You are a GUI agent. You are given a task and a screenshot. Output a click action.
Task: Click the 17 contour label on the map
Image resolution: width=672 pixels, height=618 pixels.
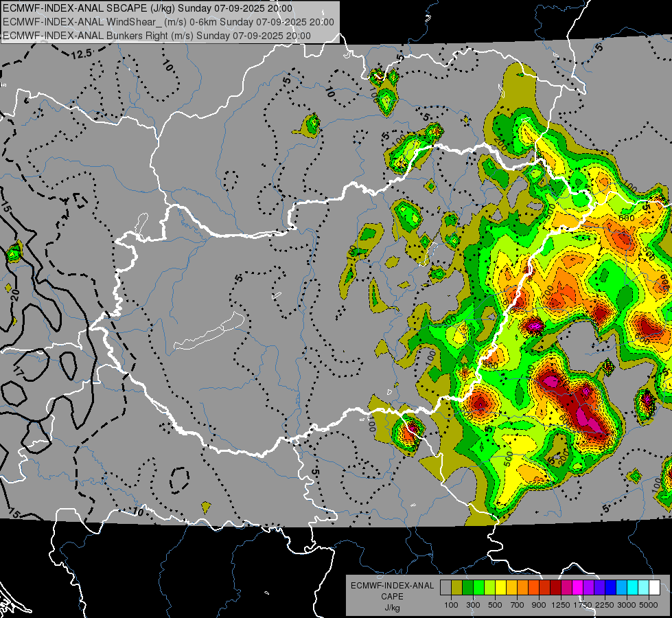[19, 371]
